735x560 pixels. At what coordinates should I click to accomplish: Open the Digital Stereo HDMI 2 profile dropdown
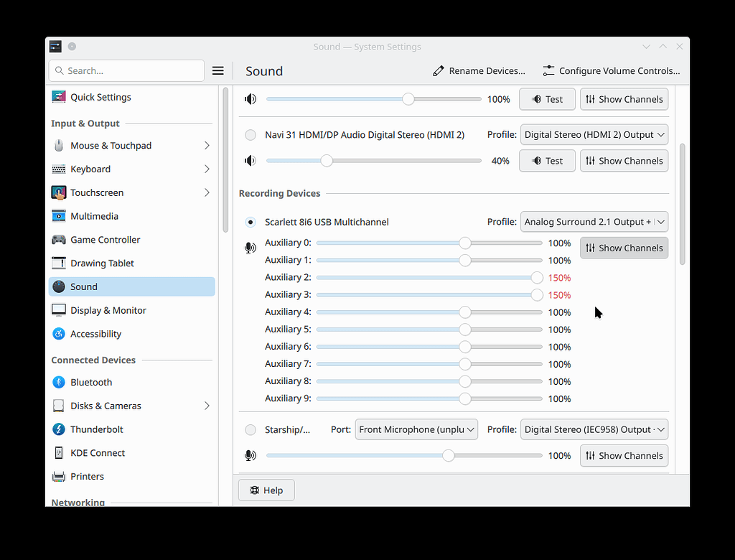[594, 134]
